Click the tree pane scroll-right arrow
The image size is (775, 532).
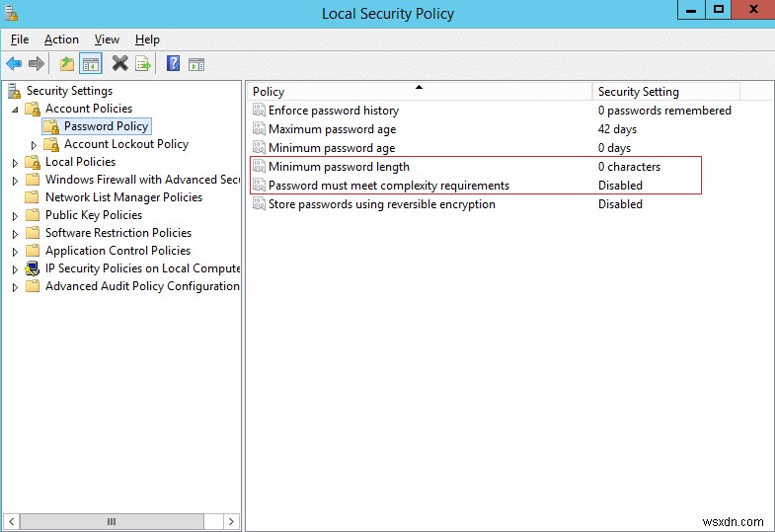231,521
